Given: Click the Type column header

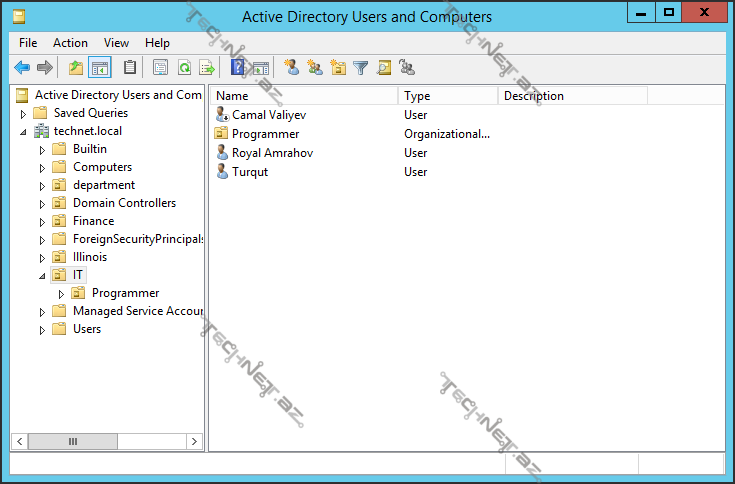Looking at the screenshot, I should tap(447, 96).
